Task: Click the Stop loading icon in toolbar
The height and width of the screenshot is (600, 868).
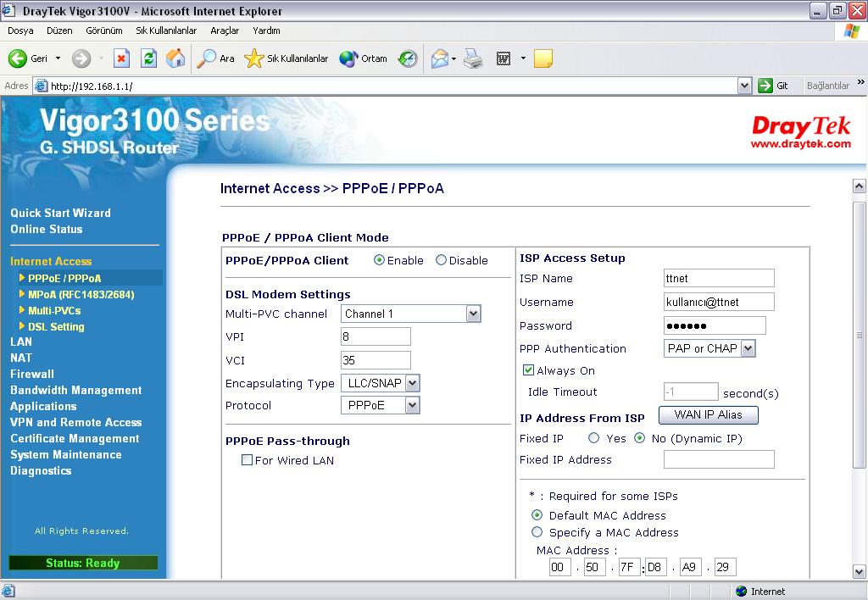Action: point(121,58)
